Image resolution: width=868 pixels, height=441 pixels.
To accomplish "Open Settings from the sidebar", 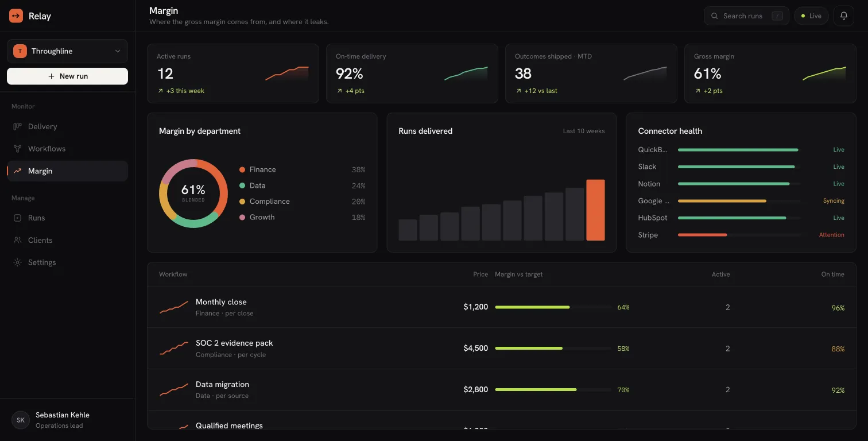I will (x=67, y=262).
